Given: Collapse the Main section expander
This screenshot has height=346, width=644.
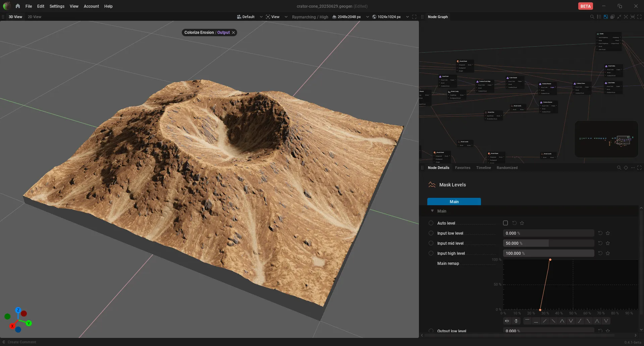Looking at the screenshot, I should [x=432, y=211].
